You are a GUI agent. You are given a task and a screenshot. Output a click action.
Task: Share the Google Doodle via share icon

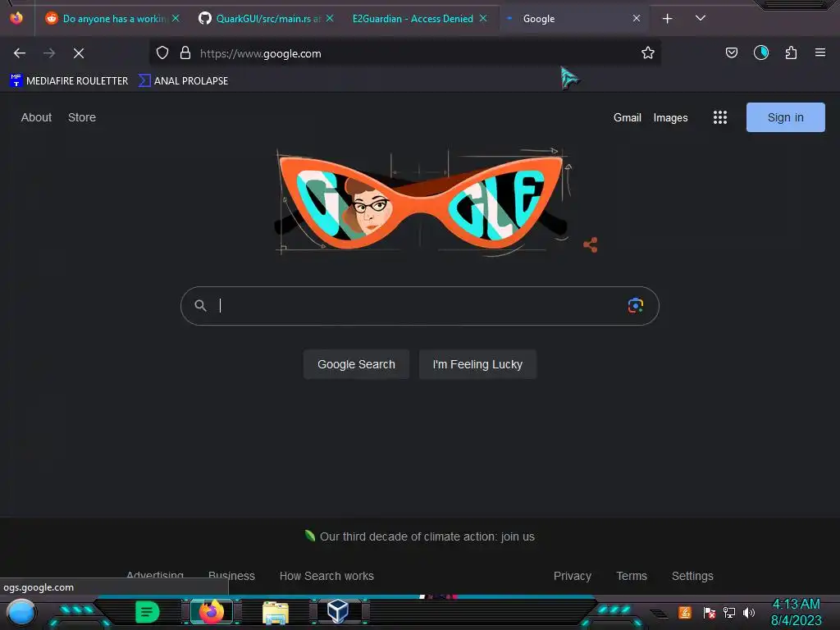pyautogui.click(x=591, y=244)
